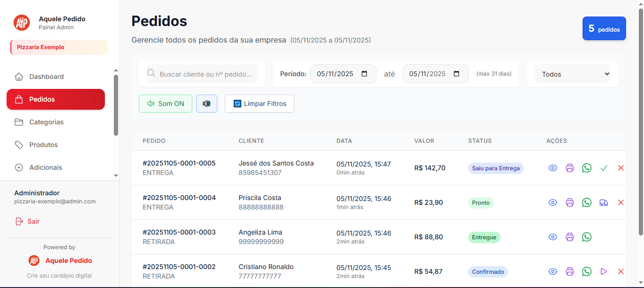Click the Limpar Filtros button
The height and width of the screenshot is (288, 644).
click(x=259, y=103)
